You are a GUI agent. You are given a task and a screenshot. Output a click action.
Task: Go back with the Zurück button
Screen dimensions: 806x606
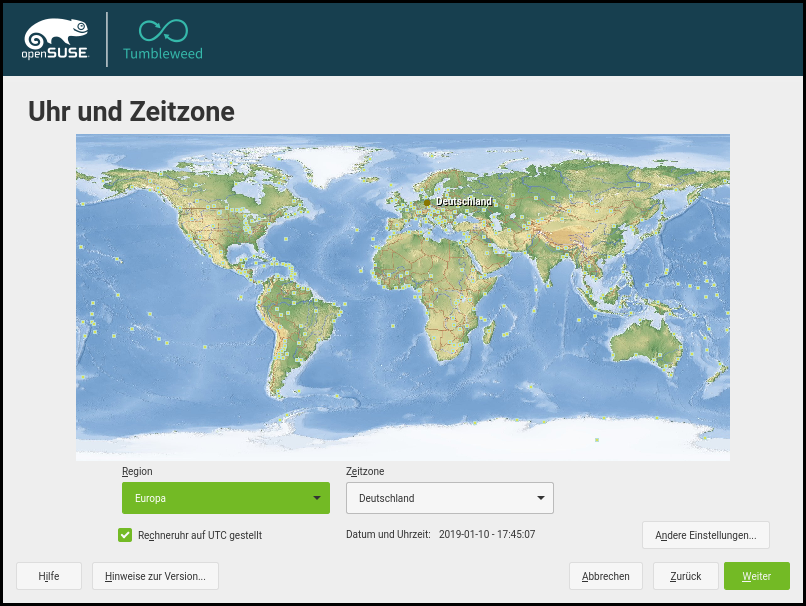pyautogui.click(x=685, y=576)
